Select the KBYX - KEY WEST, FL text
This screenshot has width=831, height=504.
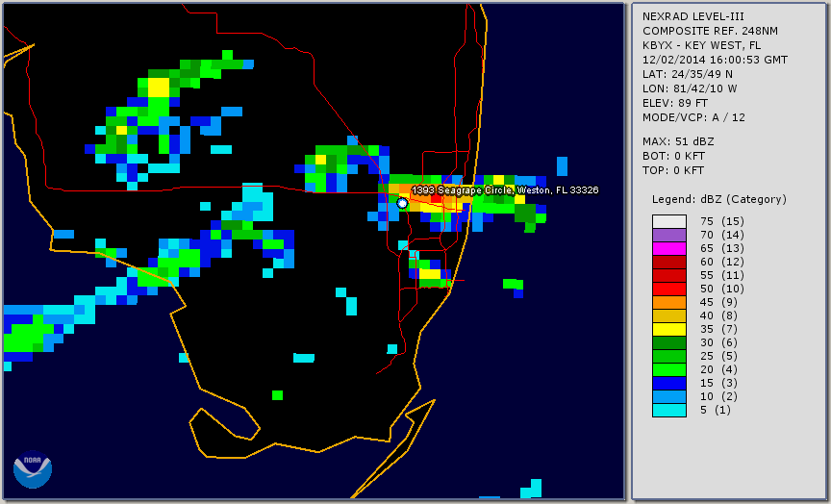pos(702,45)
